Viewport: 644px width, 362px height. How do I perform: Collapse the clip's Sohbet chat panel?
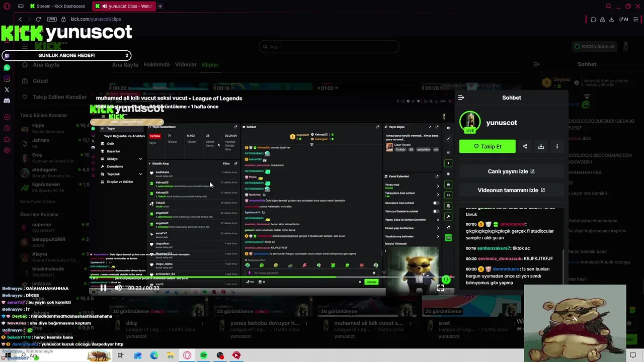461,98
